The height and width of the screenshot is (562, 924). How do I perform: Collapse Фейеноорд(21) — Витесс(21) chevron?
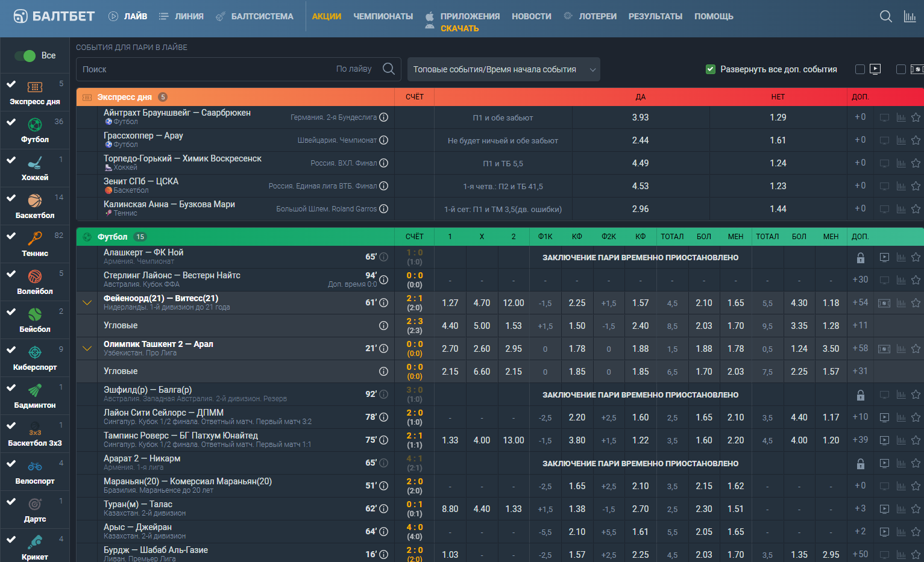(x=87, y=303)
